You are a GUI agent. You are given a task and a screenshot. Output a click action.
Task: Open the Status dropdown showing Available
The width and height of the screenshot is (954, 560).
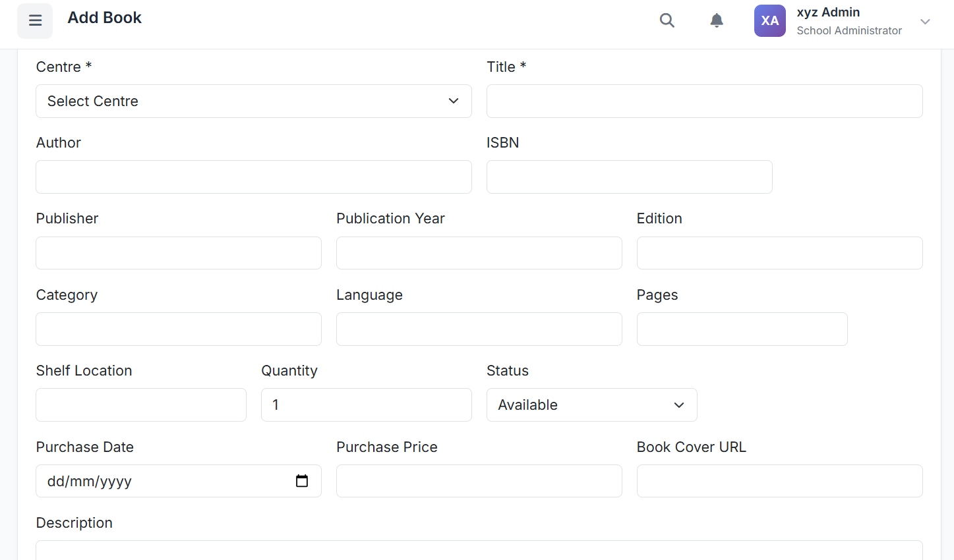(591, 405)
